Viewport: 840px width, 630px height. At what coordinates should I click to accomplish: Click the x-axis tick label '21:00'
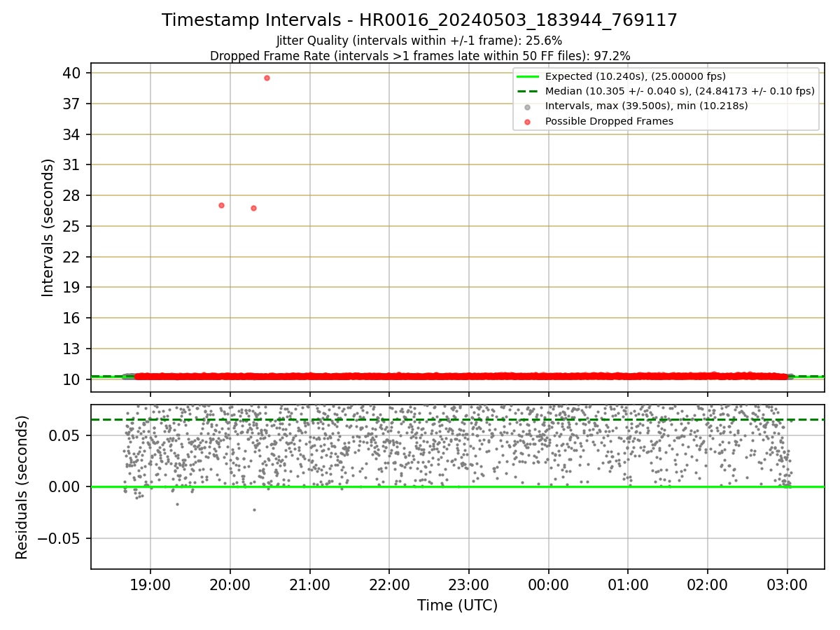(310, 584)
